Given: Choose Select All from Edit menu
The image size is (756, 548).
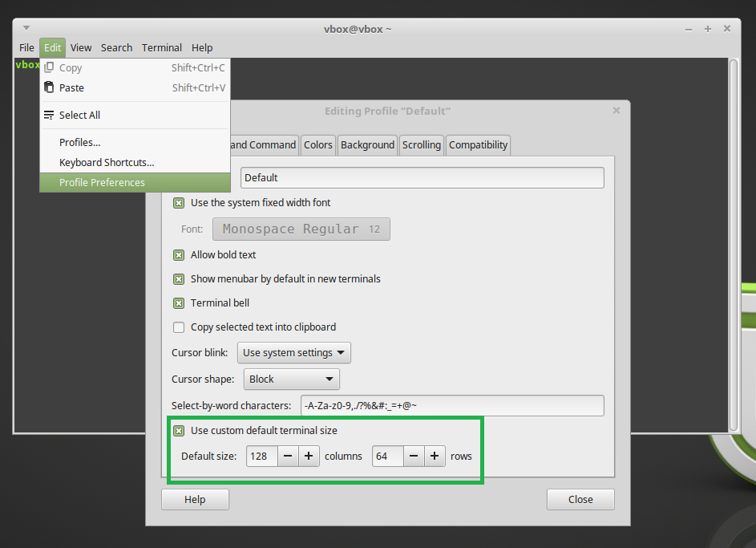Looking at the screenshot, I should [x=135, y=115].
